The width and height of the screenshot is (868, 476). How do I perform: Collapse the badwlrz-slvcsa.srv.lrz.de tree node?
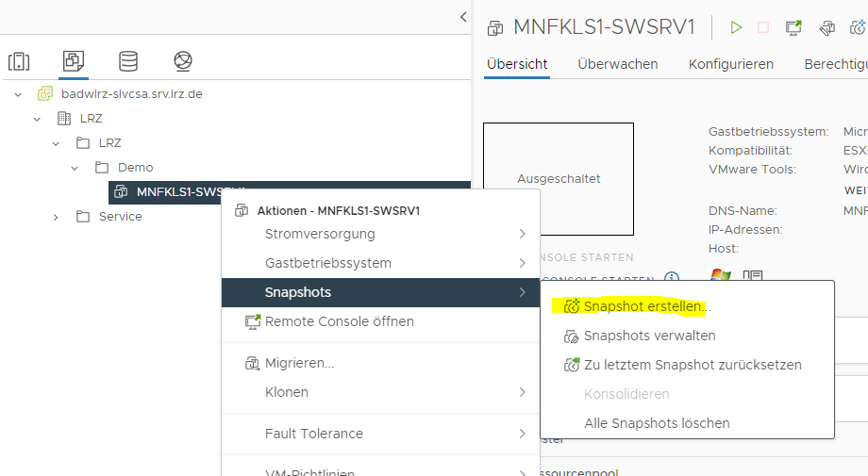click(x=18, y=94)
